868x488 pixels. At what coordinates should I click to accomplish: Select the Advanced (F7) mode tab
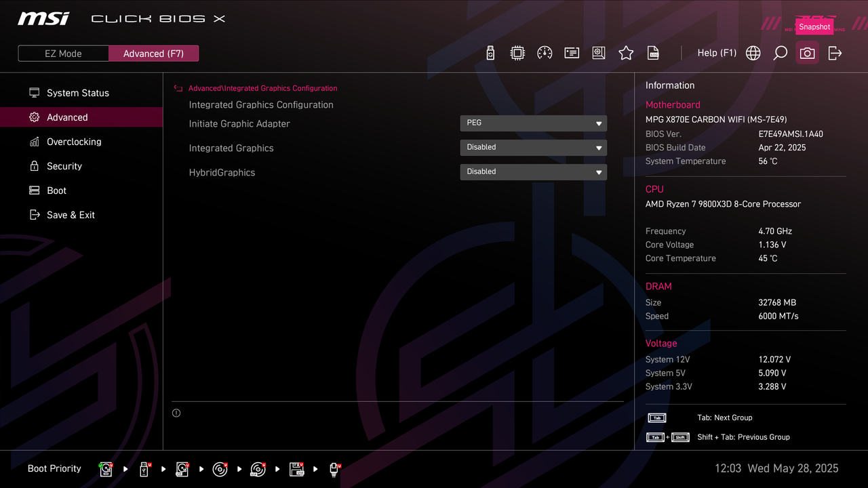153,54
